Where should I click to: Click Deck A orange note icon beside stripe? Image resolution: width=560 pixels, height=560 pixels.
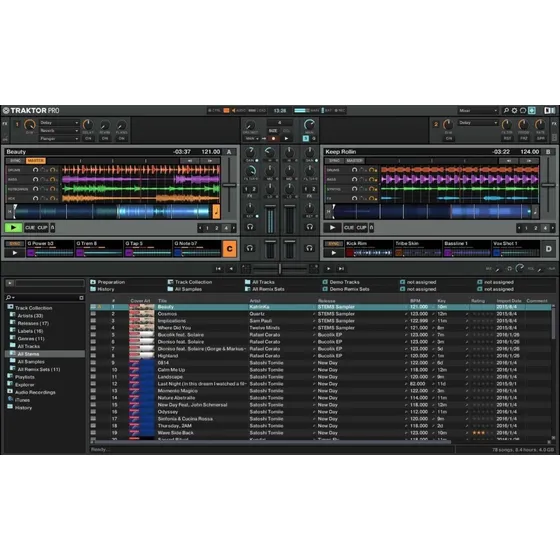(x=216, y=211)
